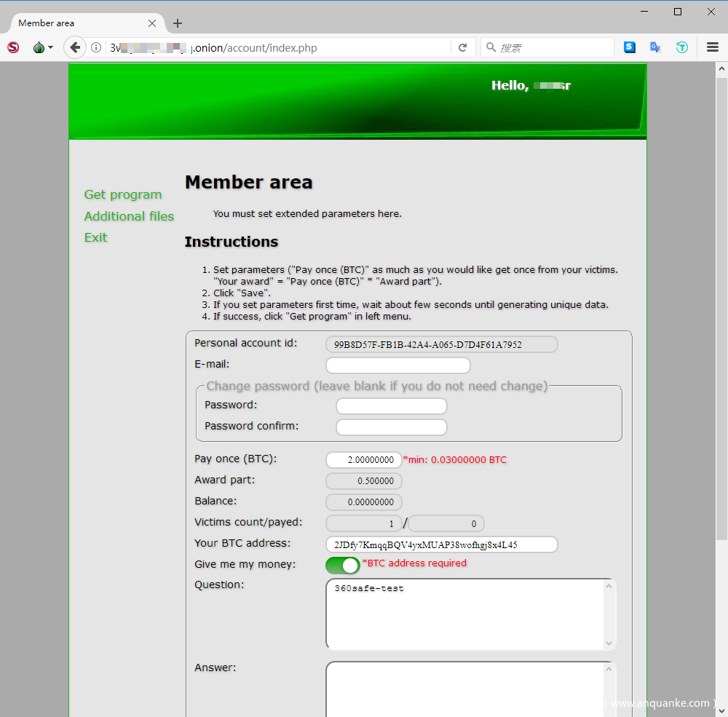Open the Tor onion button menu
Viewport: 728px width, 717px height.
41,48
